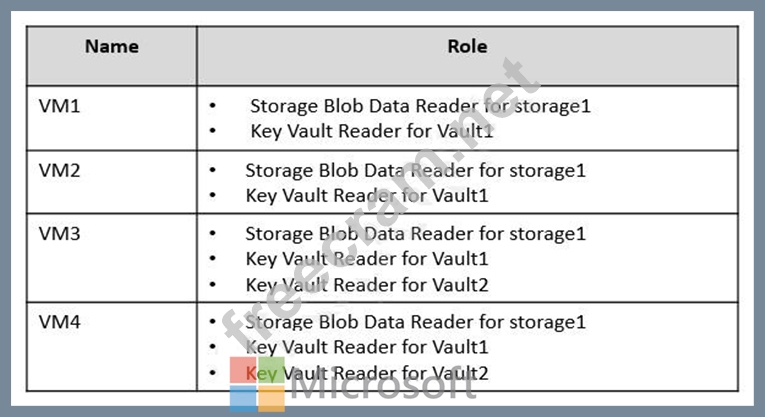Image resolution: width=765 pixels, height=417 pixels.
Task: Select the VM1 name cell
Action: click(112, 118)
